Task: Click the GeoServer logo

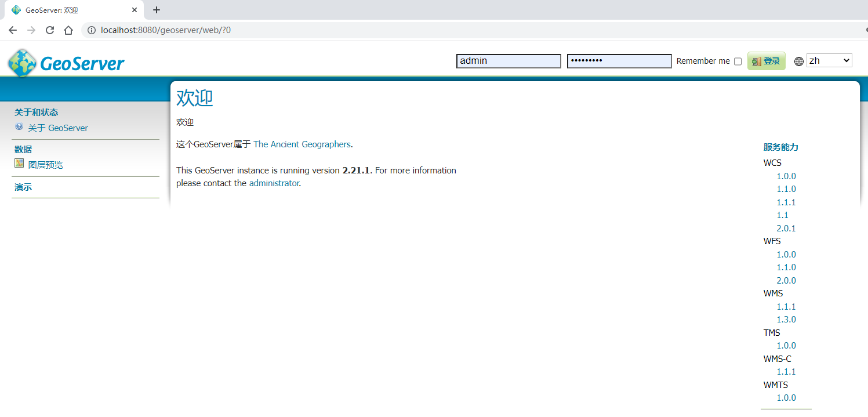Action: [66, 63]
